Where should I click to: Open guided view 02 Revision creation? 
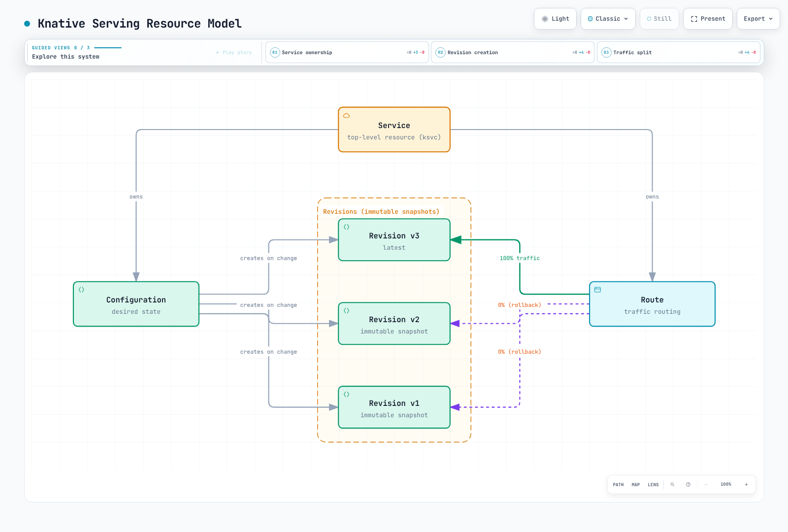513,52
